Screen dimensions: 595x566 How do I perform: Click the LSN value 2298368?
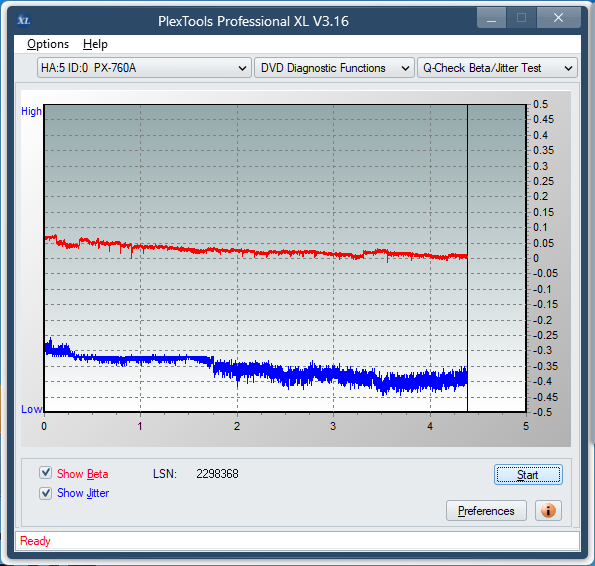tap(217, 473)
